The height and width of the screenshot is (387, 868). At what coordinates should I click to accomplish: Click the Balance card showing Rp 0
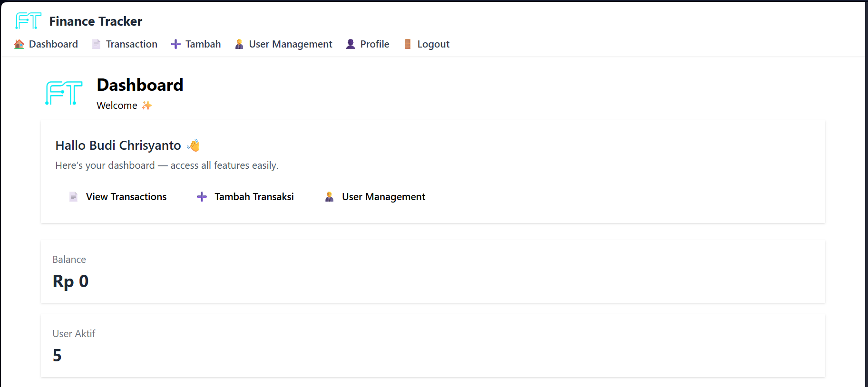433,271
